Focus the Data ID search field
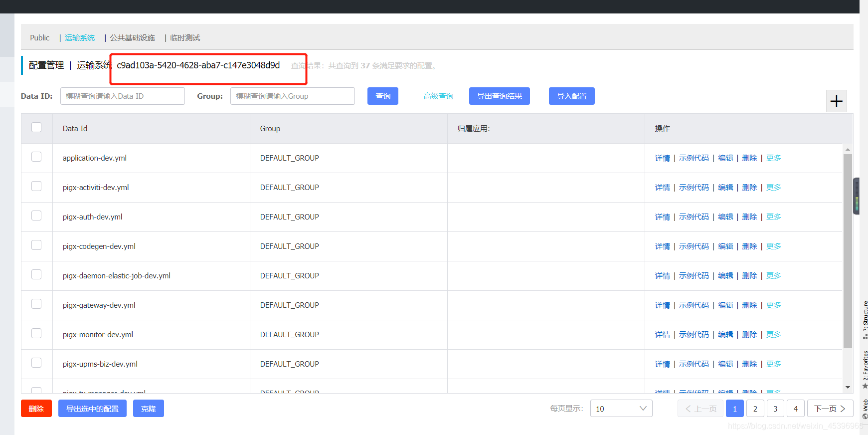868x435 pixels. [x=123, y=96]
